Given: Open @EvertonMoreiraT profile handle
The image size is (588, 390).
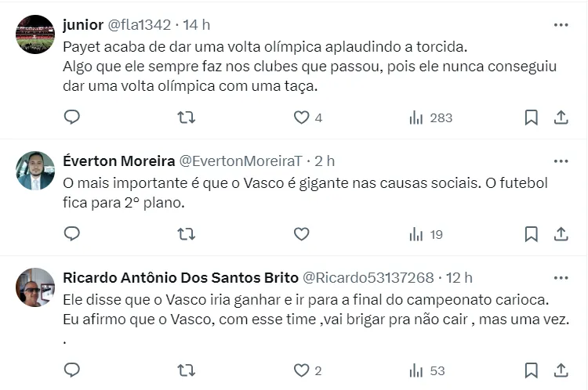Looking at the screenshot, I should [x=241, y=161].
